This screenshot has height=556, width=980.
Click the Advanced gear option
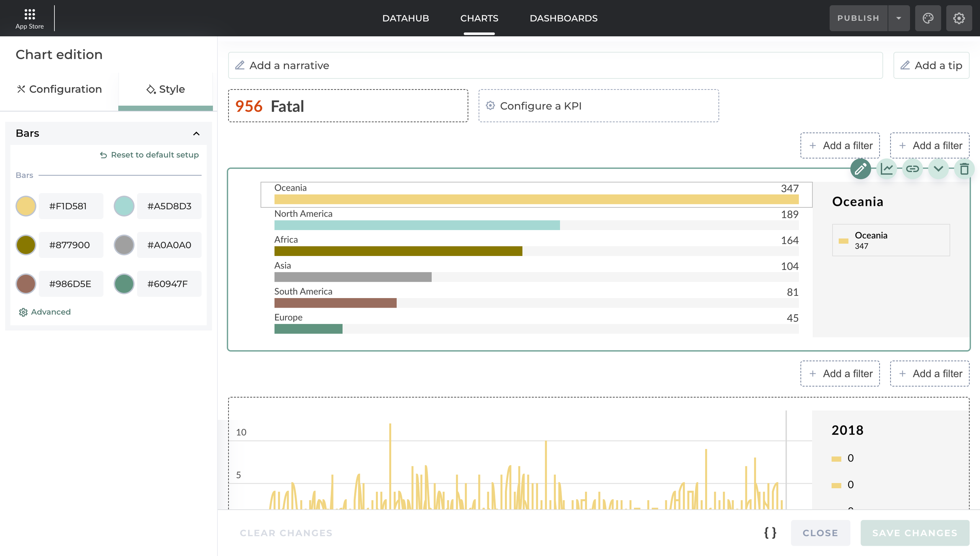(45, 312)
